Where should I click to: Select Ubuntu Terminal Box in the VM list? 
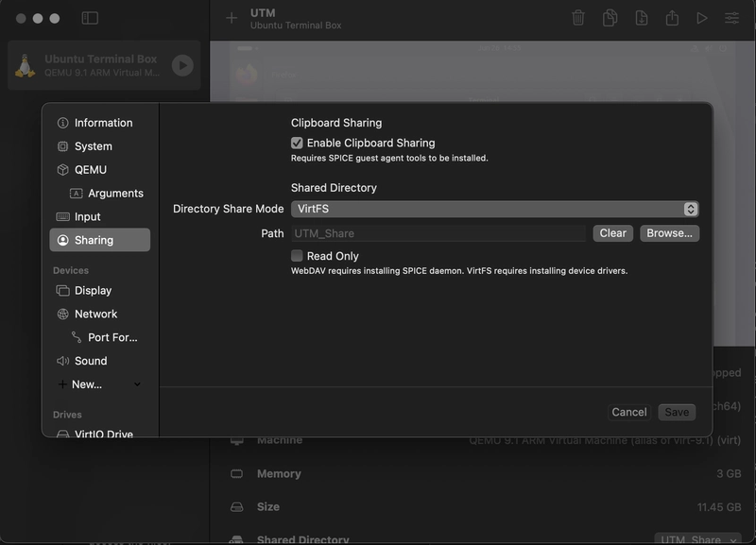click(x=104, y=65)
